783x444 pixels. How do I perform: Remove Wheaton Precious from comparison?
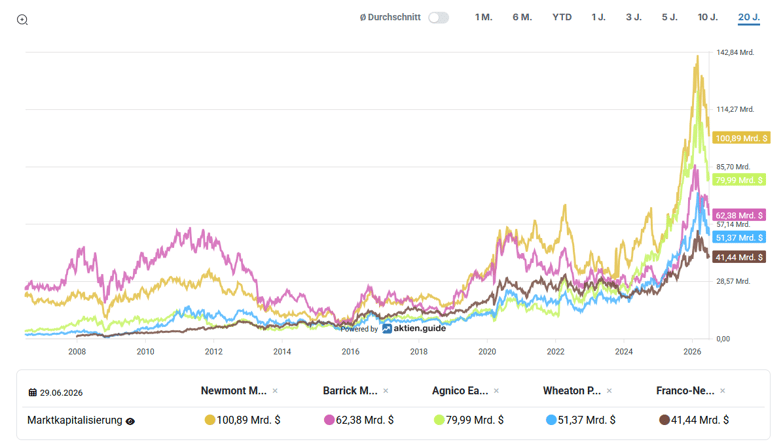click(x=609, y=391)
